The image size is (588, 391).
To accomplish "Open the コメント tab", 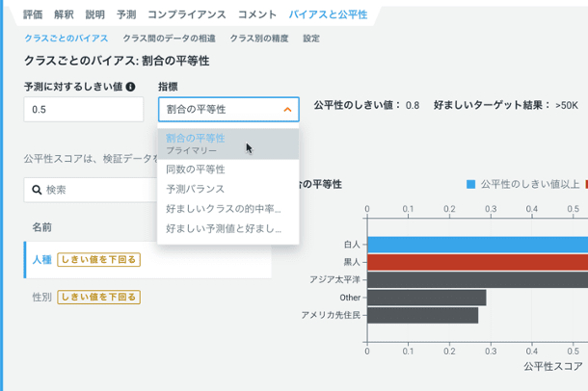I will click(257, 15).
